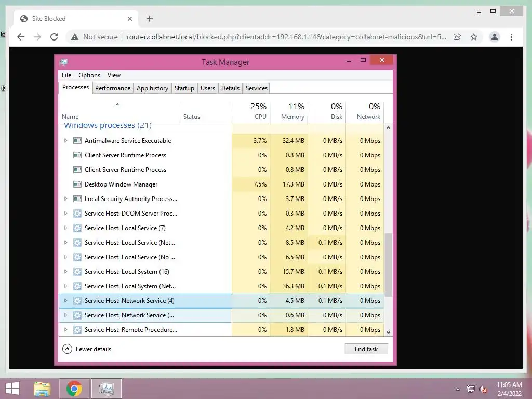Screen dimensions: 532x399
Task: Bookmark this page with the star icon
Action: (x=474, y=37)
